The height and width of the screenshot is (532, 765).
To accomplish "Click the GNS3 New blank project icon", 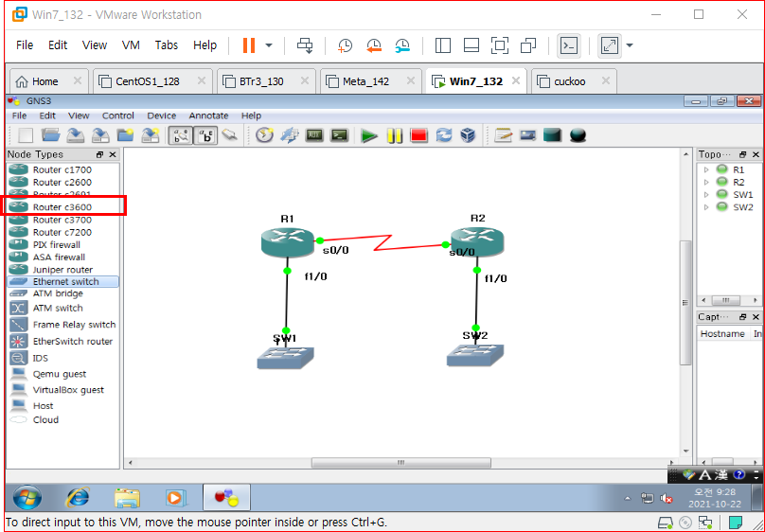I will [x=26, y=135].
